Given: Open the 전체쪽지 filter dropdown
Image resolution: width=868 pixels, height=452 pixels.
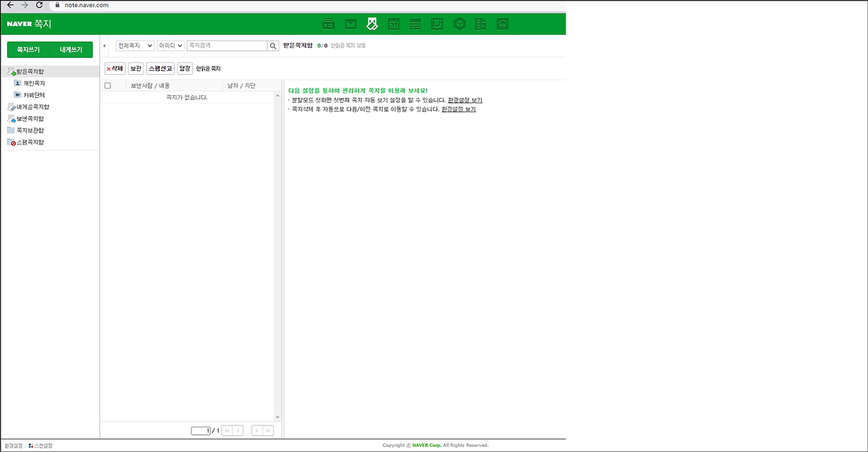Looking at the screenshot, I should tap(135, 46).
